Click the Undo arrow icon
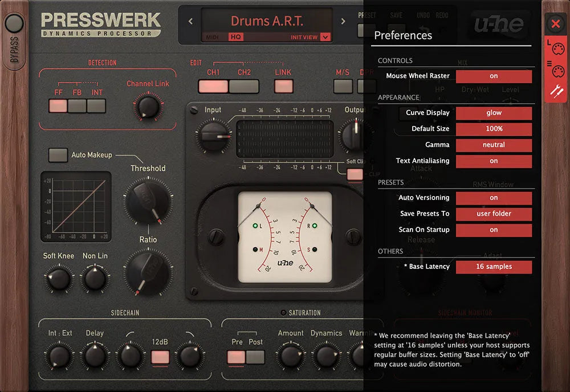 point(424,28)
